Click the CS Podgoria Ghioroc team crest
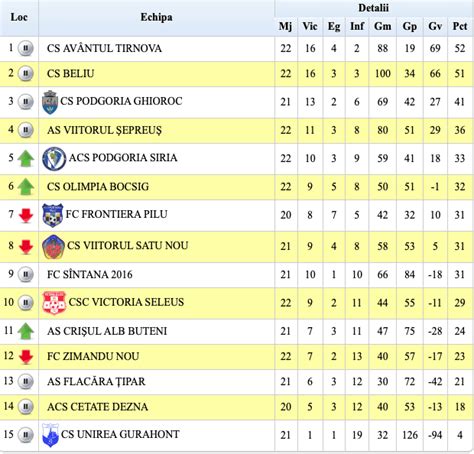The width and height of the screenshot is (474, 454). pyautogui.click(x=50, y=102)
